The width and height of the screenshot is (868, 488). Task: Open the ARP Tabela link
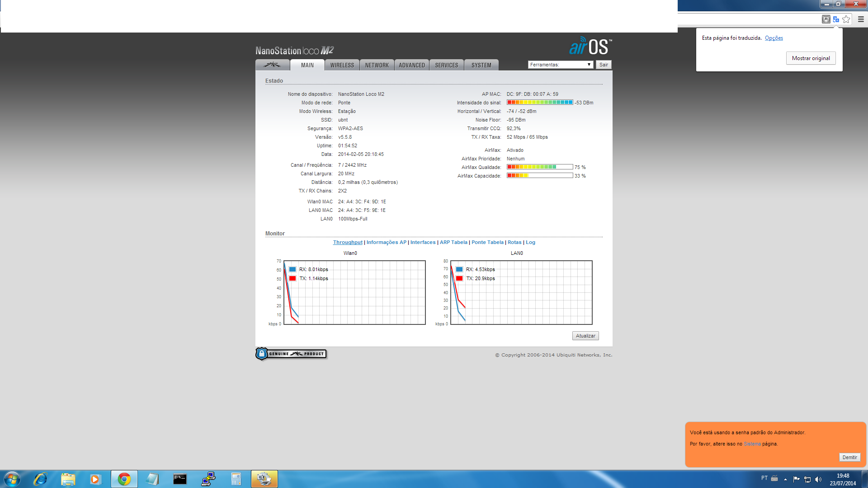coord(453,242)
